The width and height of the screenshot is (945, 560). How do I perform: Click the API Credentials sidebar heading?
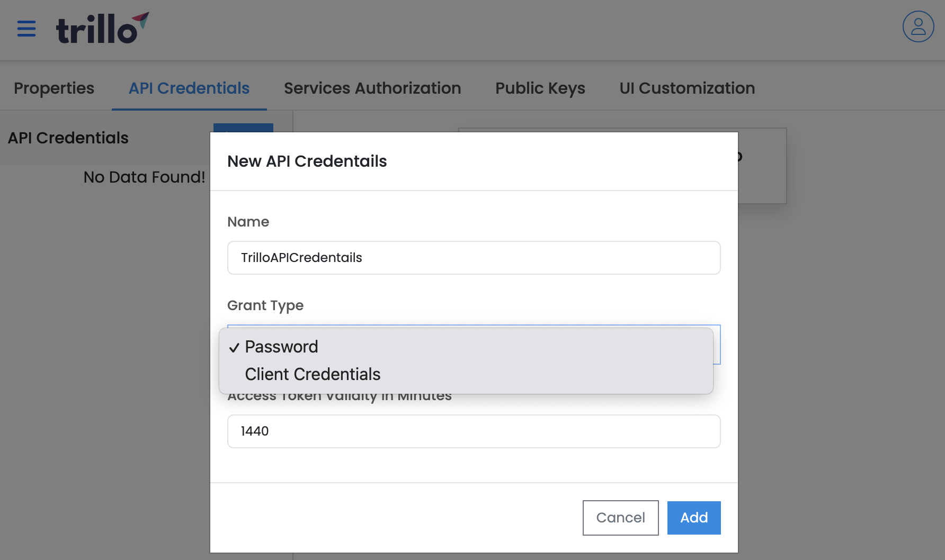(68, 138)
